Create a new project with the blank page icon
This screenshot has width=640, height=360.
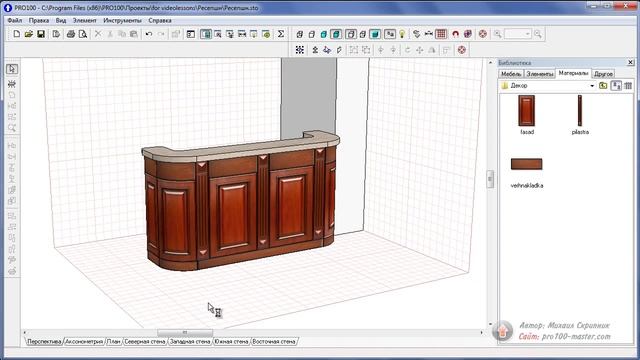[x=17, y=34]
